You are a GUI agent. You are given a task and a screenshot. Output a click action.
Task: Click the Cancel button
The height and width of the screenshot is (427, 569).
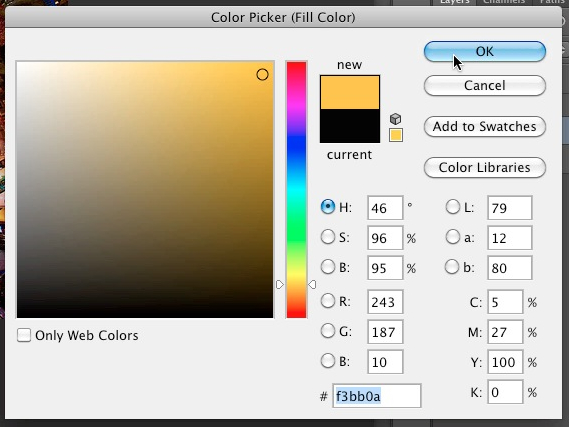coord(485,86)
